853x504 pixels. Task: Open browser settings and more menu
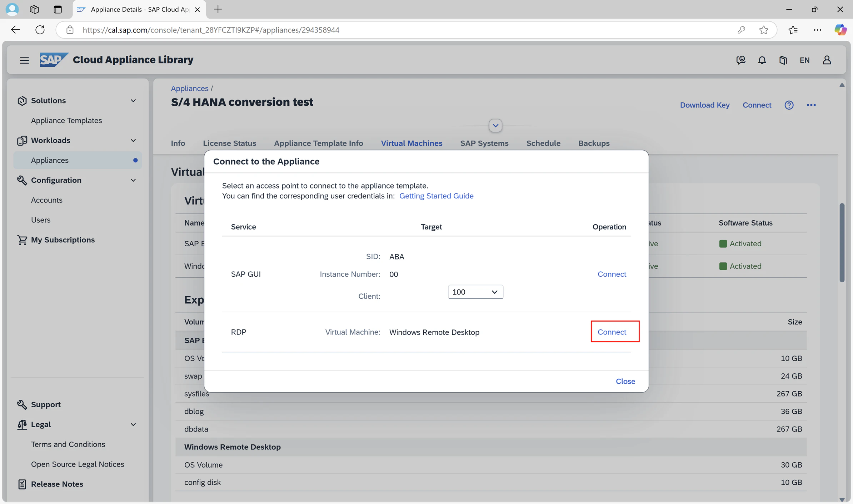pos(817,30)
